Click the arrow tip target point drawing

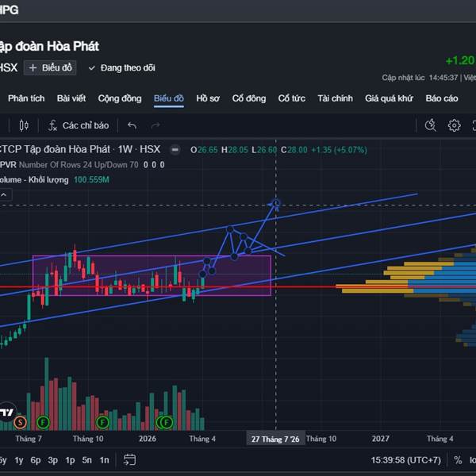(x=276, y=203)
